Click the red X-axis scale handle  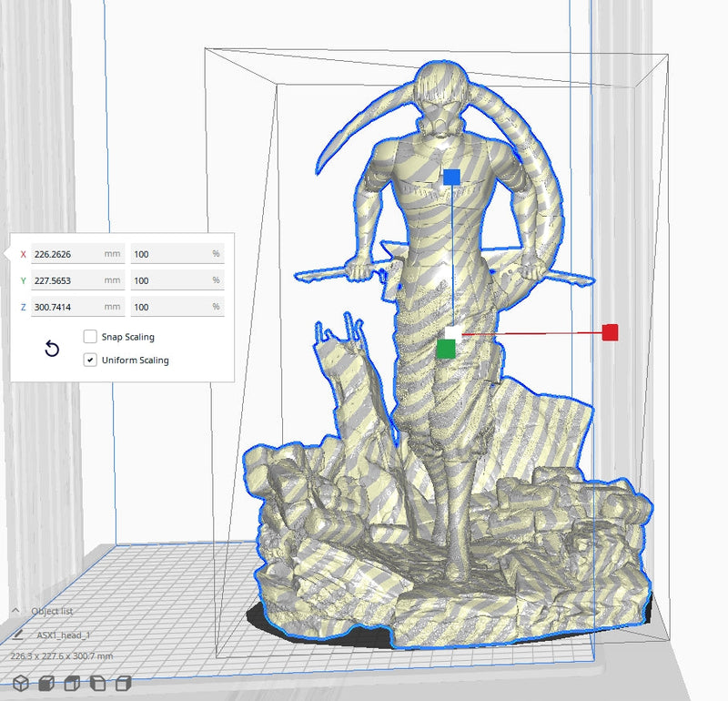pyautogui.click(x=610, y=332)
